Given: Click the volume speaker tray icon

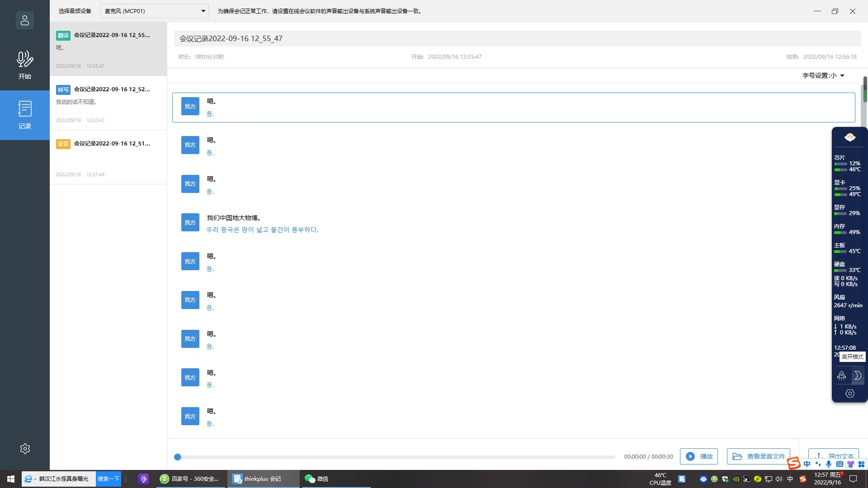Looking at the screenshot, I should click(779, 479).
